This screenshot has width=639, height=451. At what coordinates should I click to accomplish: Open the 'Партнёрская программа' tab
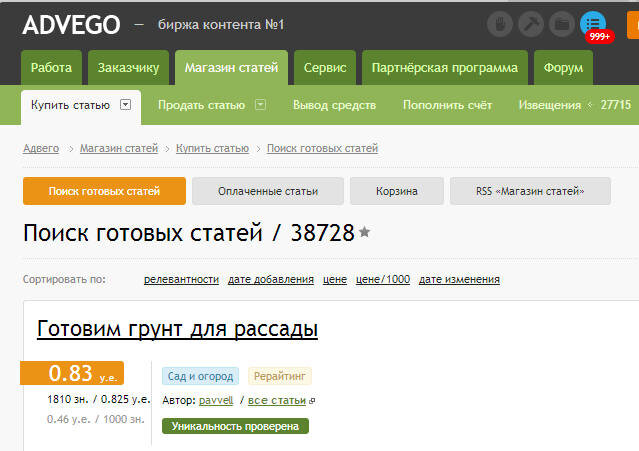(445, 68)
